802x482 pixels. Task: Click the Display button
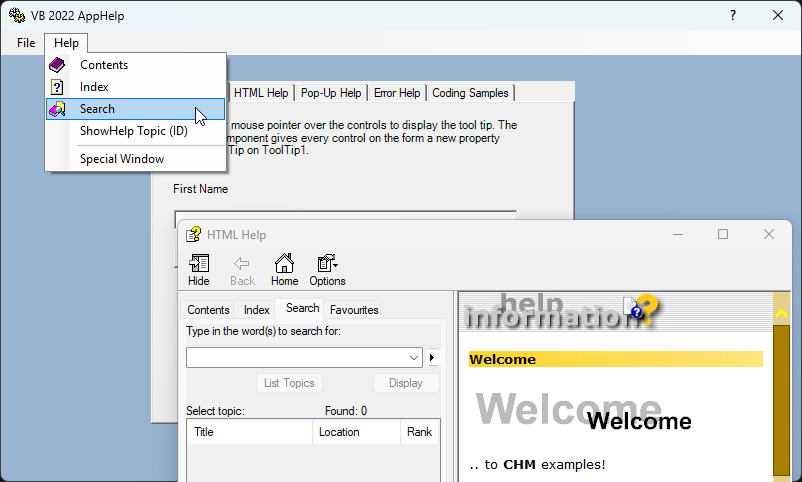tap(406, 383)
